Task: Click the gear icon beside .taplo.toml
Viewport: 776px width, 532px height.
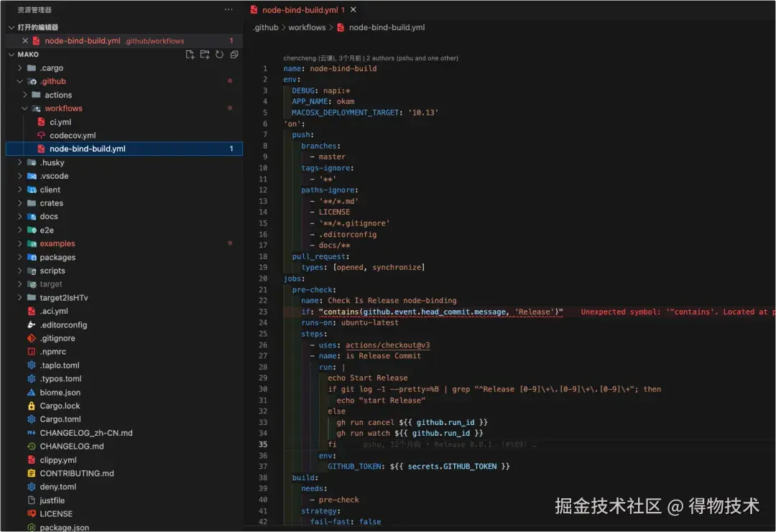Action: 31,365
